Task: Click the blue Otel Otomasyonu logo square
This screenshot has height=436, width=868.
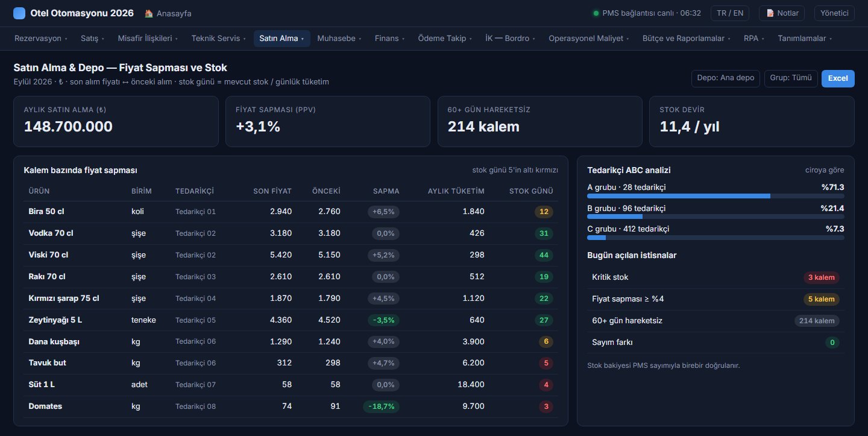Action: pos(19,13)
